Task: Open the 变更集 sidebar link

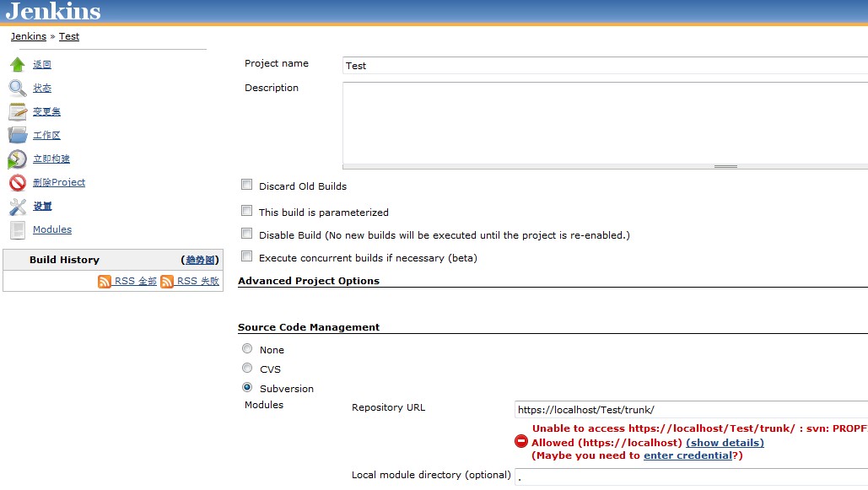Action: click(46, 112)
